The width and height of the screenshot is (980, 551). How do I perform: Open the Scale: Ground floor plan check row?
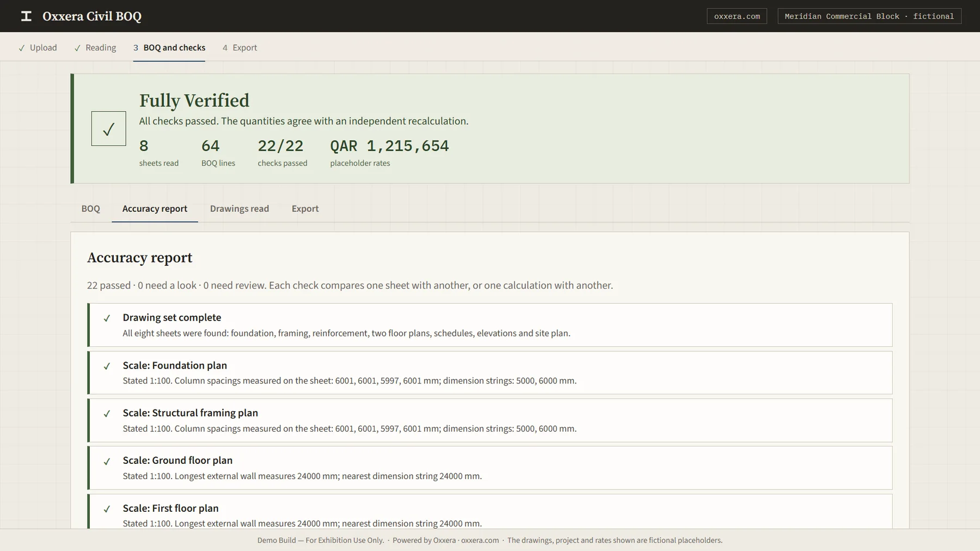coord(490,468)
